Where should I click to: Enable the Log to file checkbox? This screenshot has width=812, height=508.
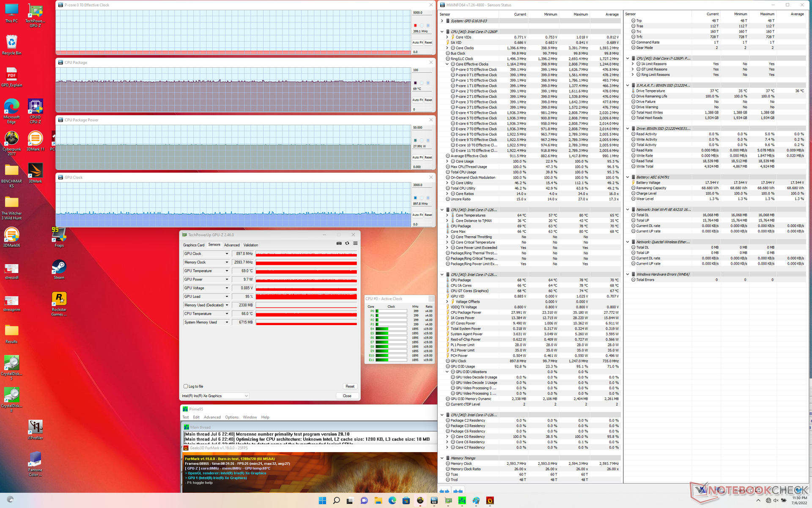click(x=186, y=386)
